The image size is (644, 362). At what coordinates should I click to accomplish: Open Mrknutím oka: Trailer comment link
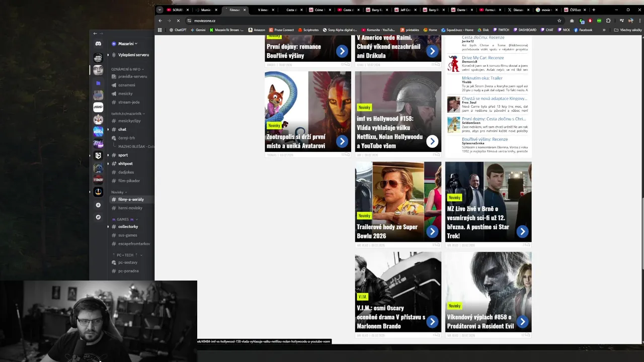point(482,78)
